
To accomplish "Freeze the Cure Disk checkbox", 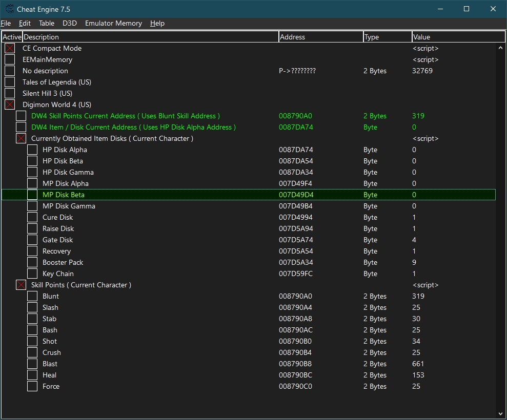I will click(x=32, y=218).
